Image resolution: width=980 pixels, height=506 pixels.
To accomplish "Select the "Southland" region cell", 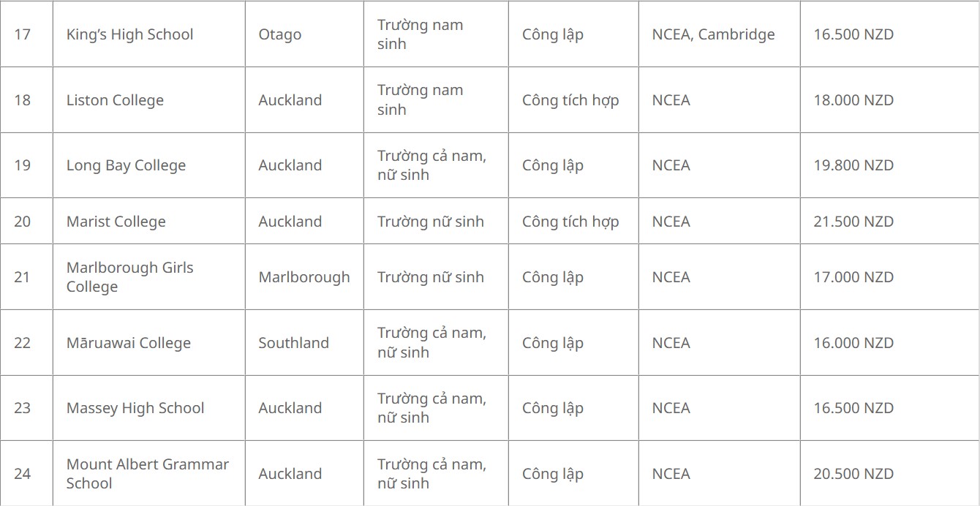I will click(x=294, y=343).
